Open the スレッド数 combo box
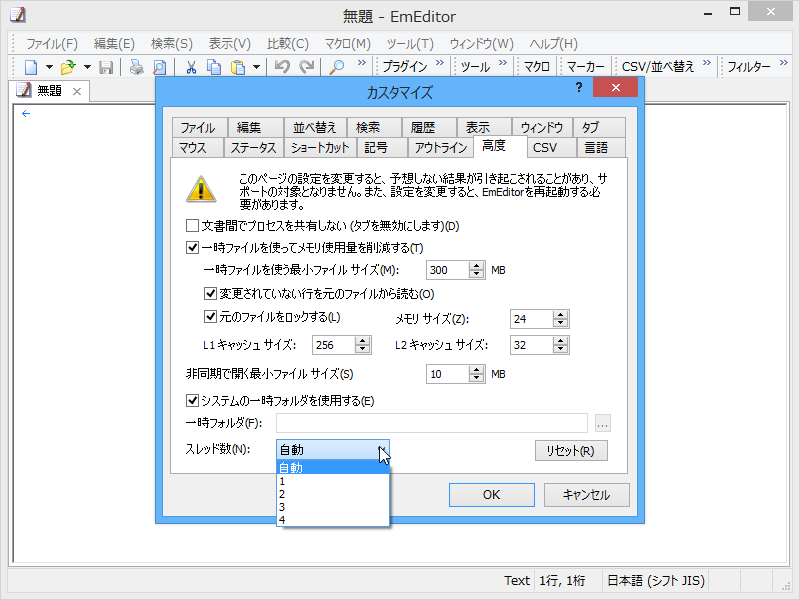The image size is (800, 600). coord(333,449)
